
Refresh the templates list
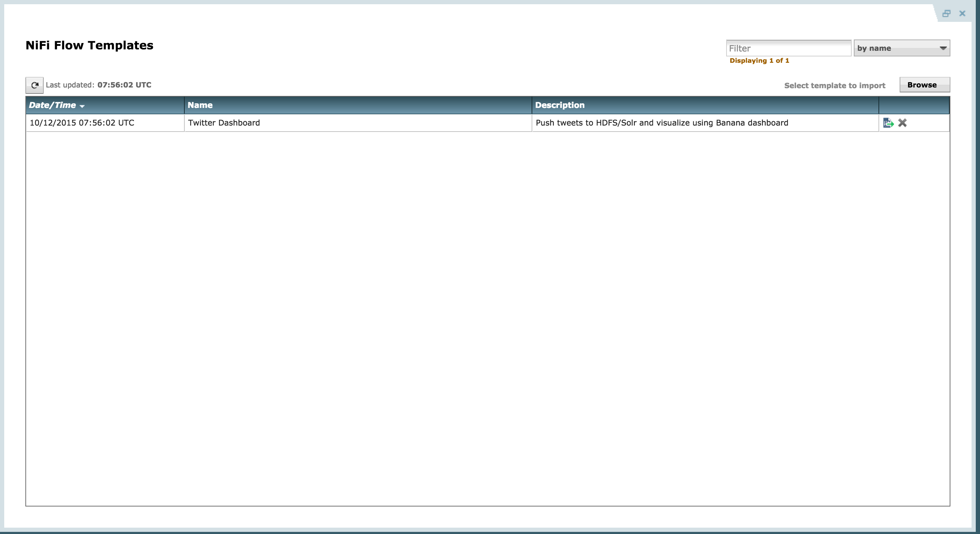pos(34,85)
